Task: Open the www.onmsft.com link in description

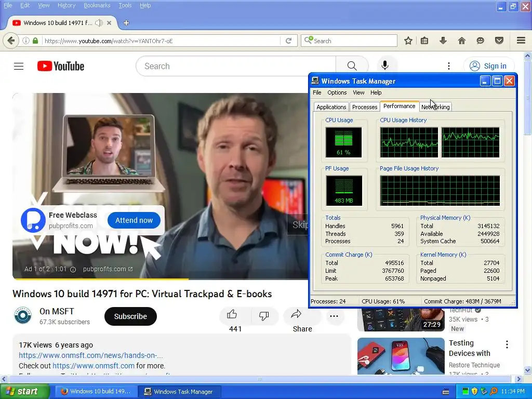Action: [94, 366]
